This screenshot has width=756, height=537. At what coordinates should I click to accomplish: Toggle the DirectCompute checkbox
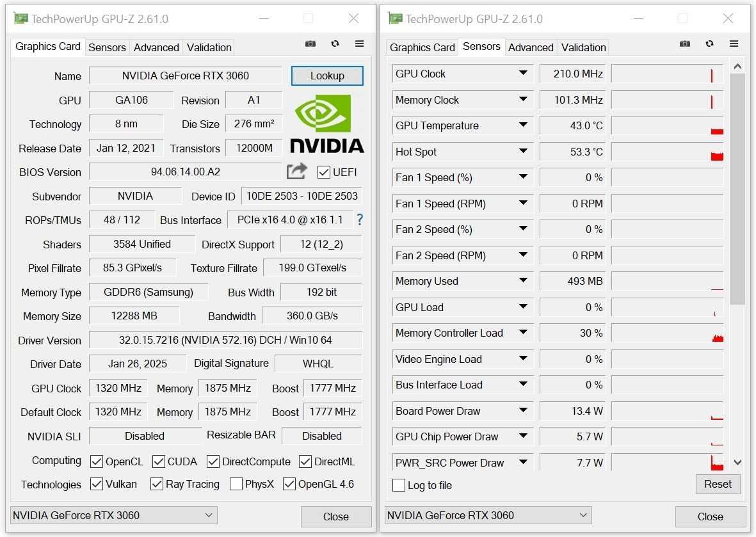[213, 462]
